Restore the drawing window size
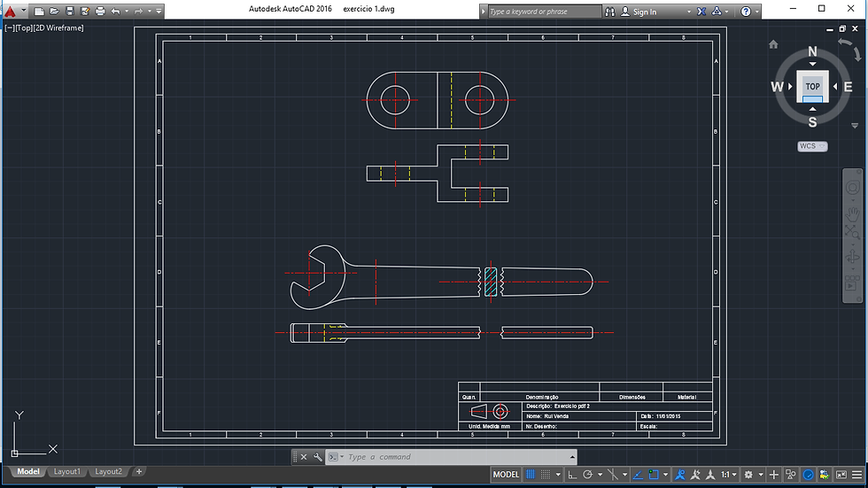868x488 pixels. point(842,28)
